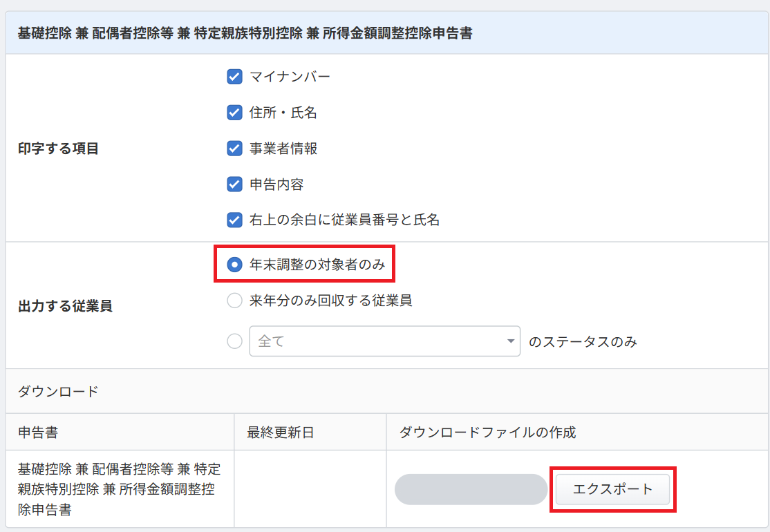Click the のステータスのみ text
The width and height of the screenshot is (770, 532).
tap(583, 342)
